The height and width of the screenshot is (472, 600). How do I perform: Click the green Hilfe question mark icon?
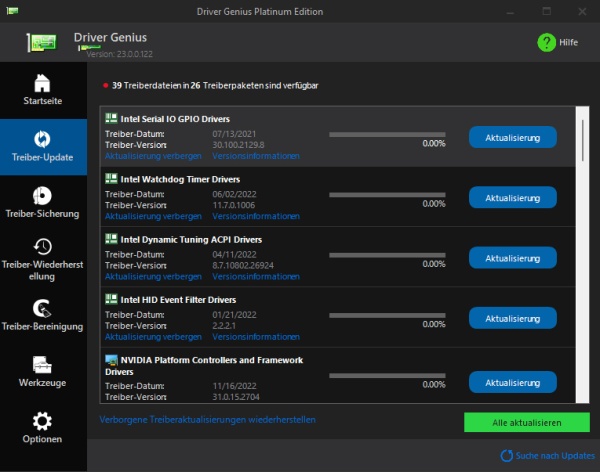pos(546,42)
